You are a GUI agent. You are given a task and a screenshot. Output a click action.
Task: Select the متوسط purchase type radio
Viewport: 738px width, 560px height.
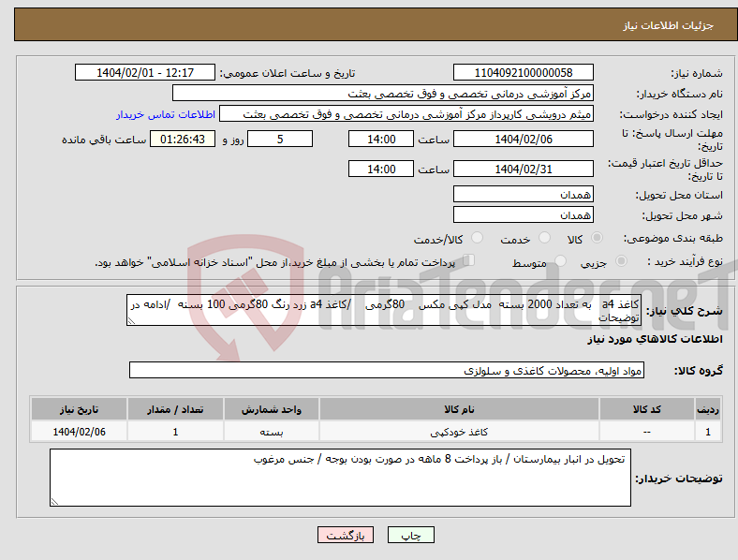point(560,260)
